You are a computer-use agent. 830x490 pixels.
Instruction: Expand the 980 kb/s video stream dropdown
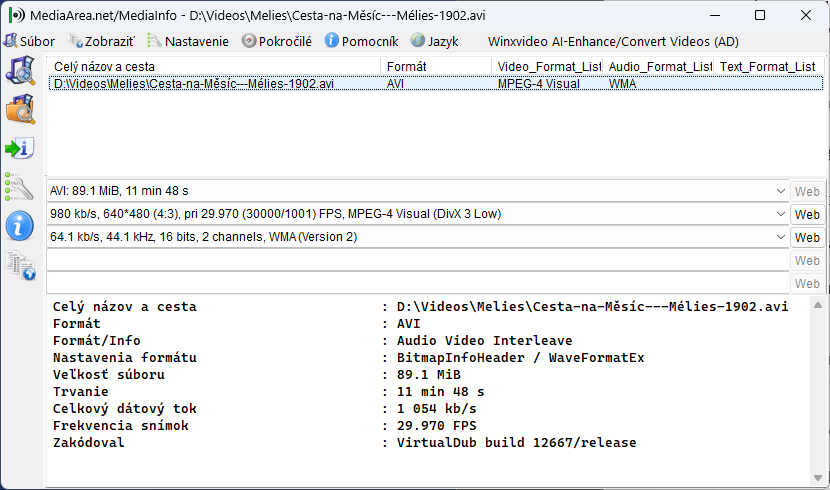[x=780, y=214]
